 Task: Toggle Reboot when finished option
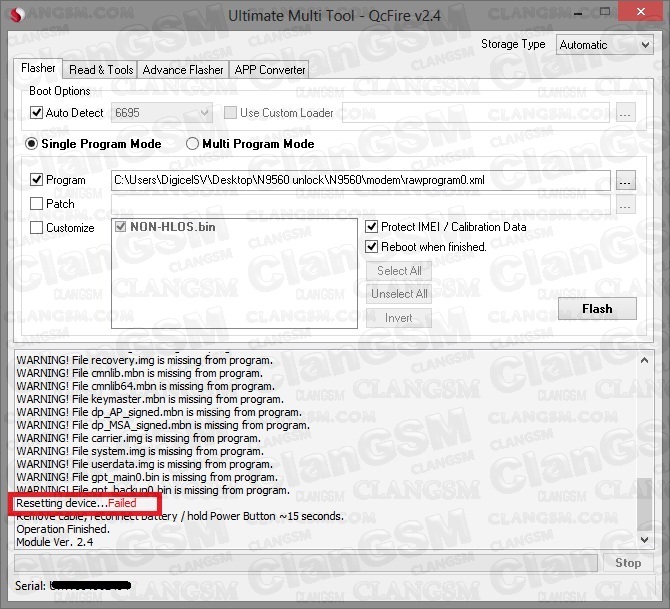point(372,247)
